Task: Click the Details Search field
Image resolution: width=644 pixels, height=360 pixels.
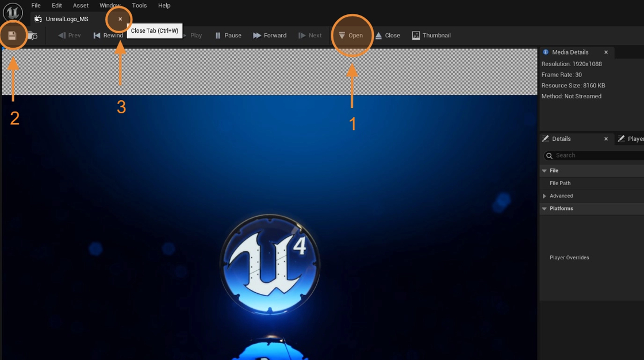Action: [593, 155]
